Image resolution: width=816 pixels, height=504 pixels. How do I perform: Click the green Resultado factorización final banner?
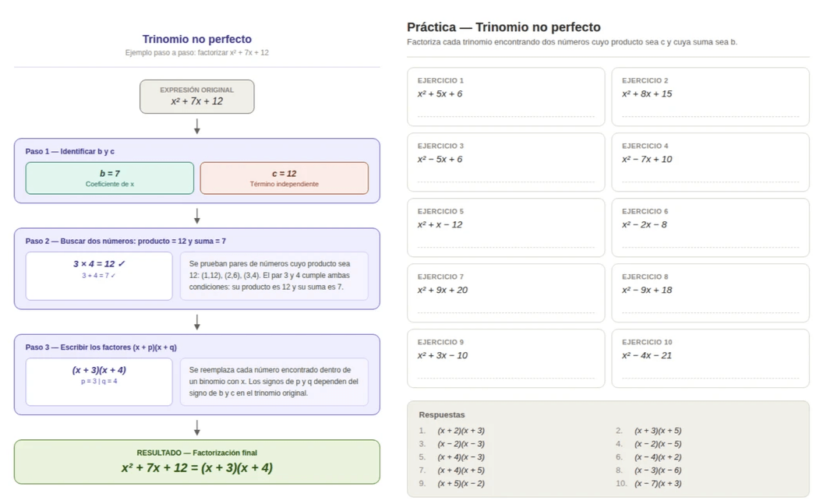tap(196, 462)
